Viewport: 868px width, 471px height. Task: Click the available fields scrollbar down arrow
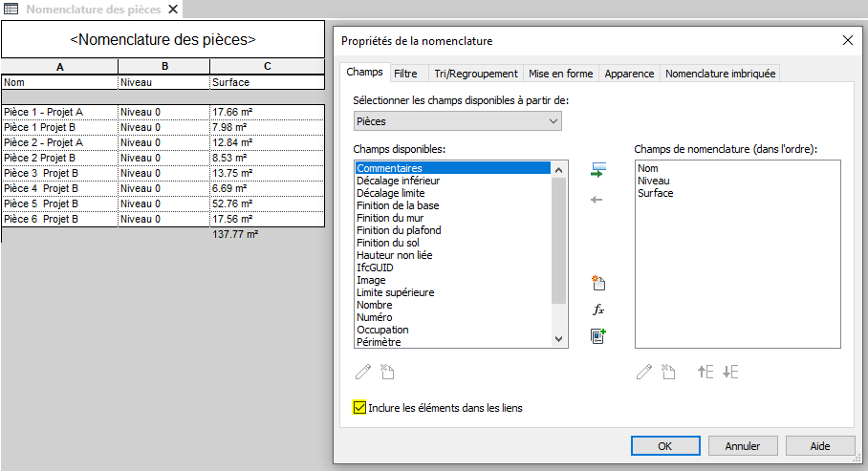pyautogui.click(x=559, y=338)
